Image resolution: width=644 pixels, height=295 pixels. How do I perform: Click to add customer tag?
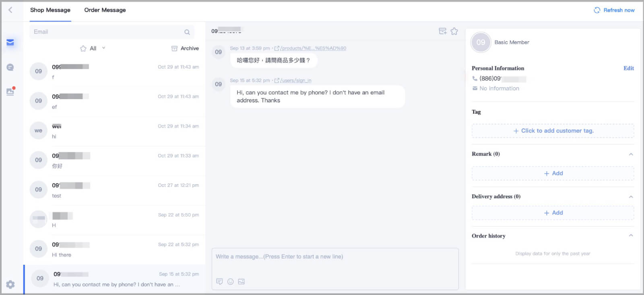553,131
